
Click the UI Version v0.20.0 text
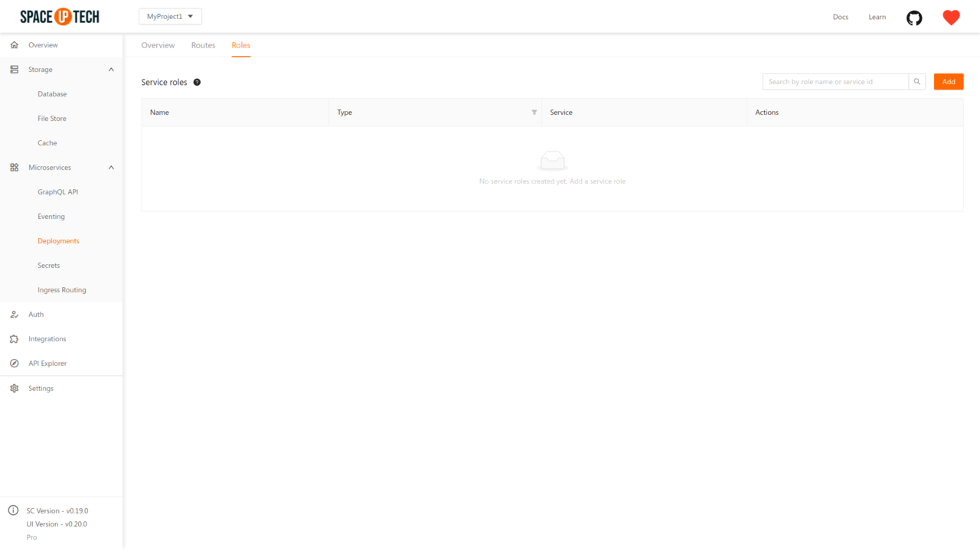(57, 524)
